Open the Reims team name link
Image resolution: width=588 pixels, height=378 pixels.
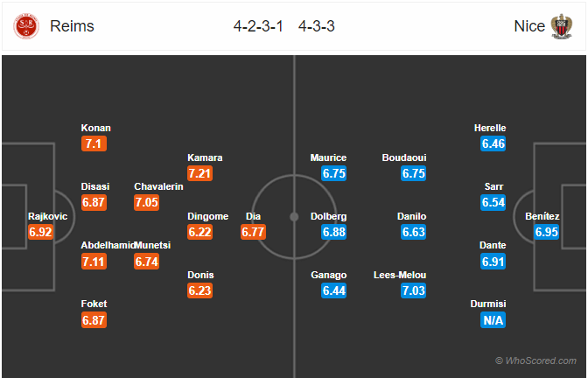click(x=72, y=26)
